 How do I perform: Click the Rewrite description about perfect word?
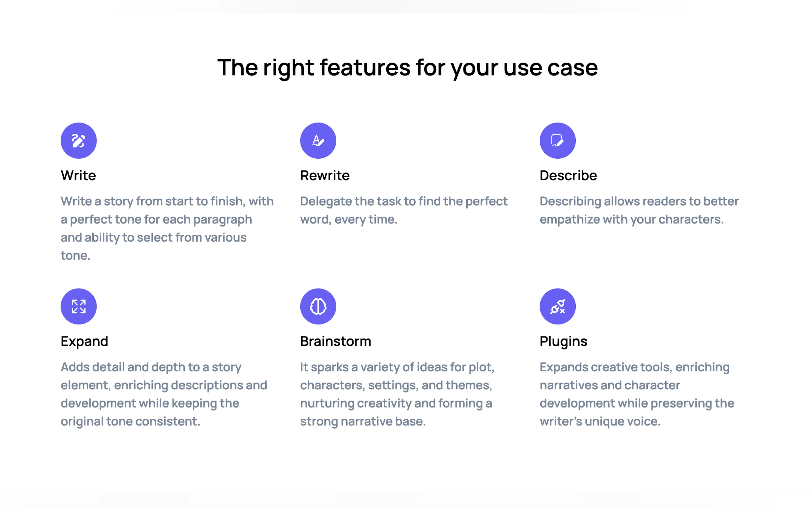click(x=403, y=210)
